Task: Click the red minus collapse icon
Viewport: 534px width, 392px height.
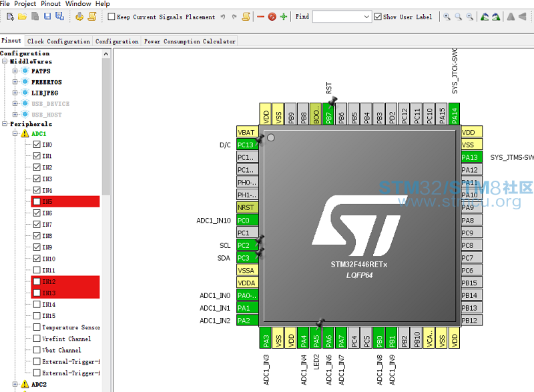Action: [260, 17]
